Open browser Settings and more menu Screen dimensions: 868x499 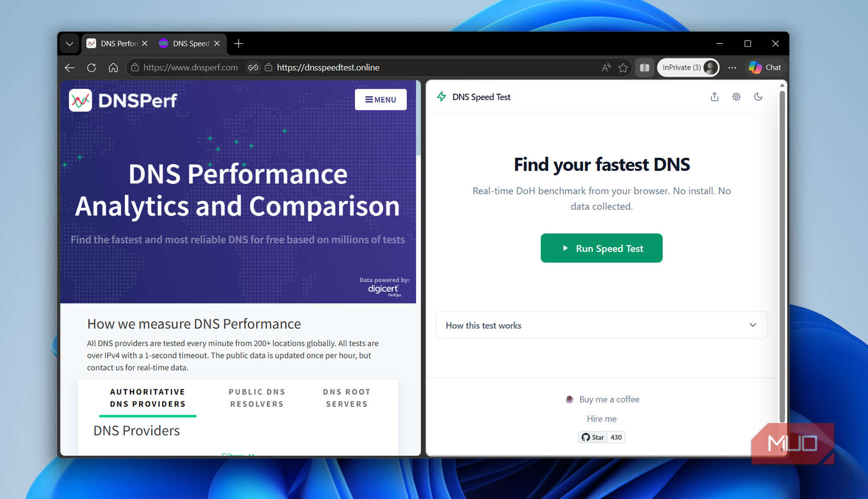tap(732, 67)
